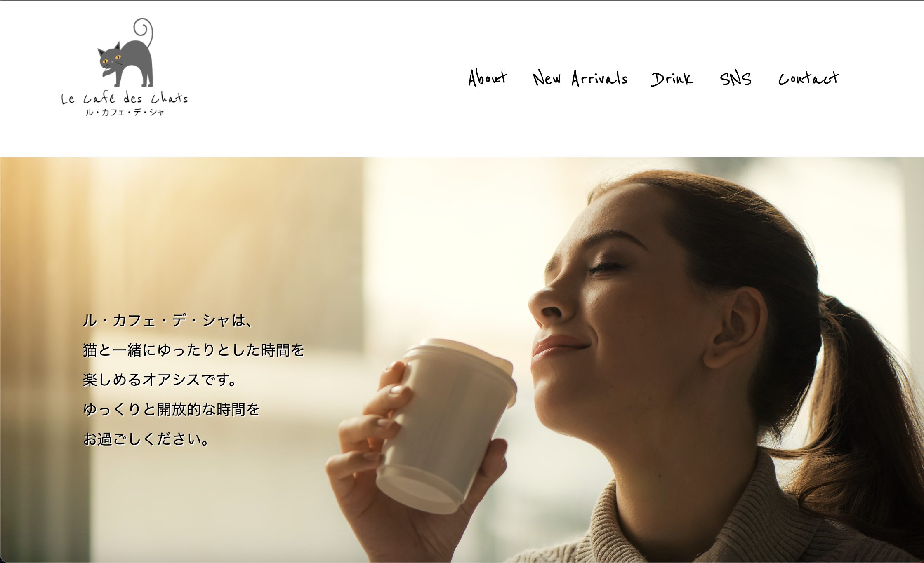
Task: Click the gray cat logo icon
Action: point(125,53)
